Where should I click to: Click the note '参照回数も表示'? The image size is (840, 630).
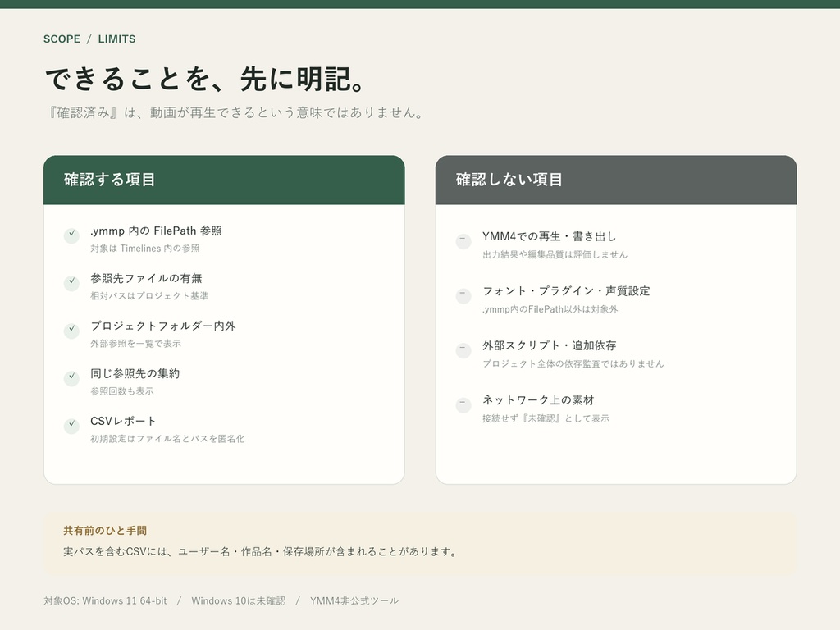click(122, 391)
